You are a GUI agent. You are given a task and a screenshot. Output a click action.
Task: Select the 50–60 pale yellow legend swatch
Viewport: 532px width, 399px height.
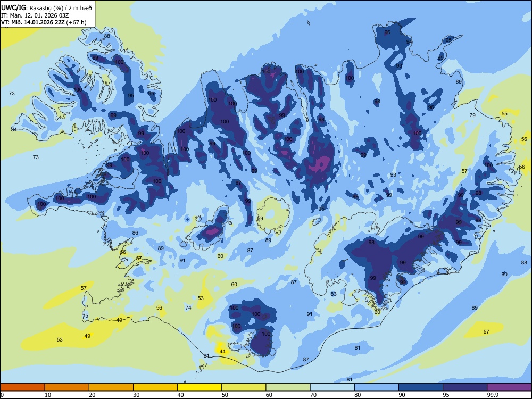click(244, 387)
